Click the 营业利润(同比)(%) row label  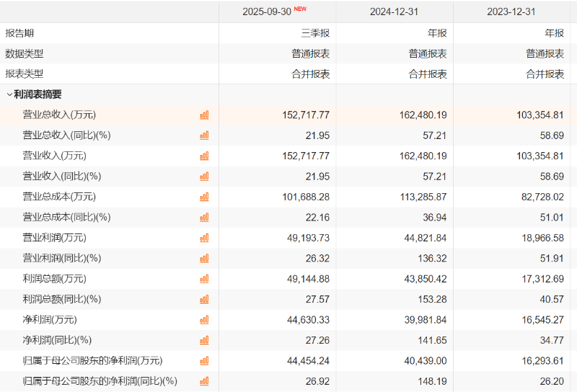pyautogui.click(x=62, y=258)
